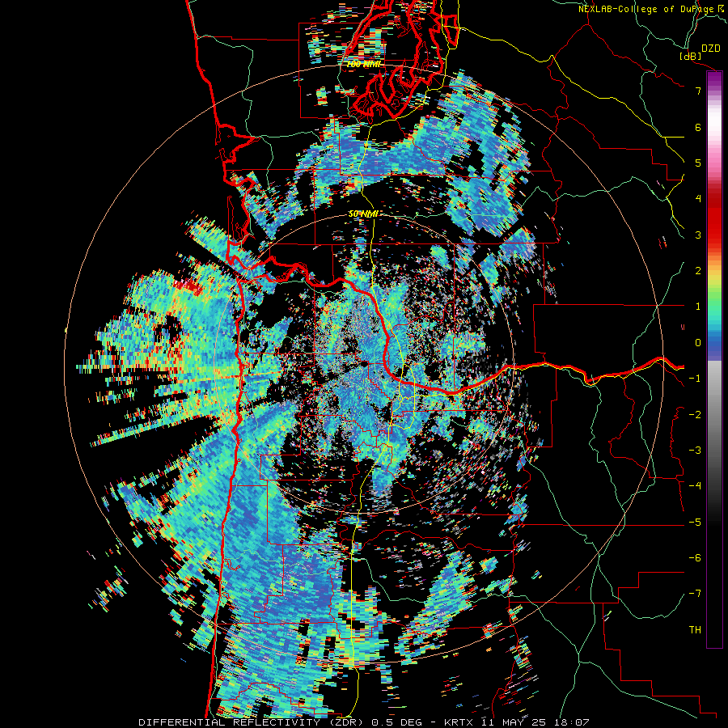Click the TH label below the scale

click(695, 630)
